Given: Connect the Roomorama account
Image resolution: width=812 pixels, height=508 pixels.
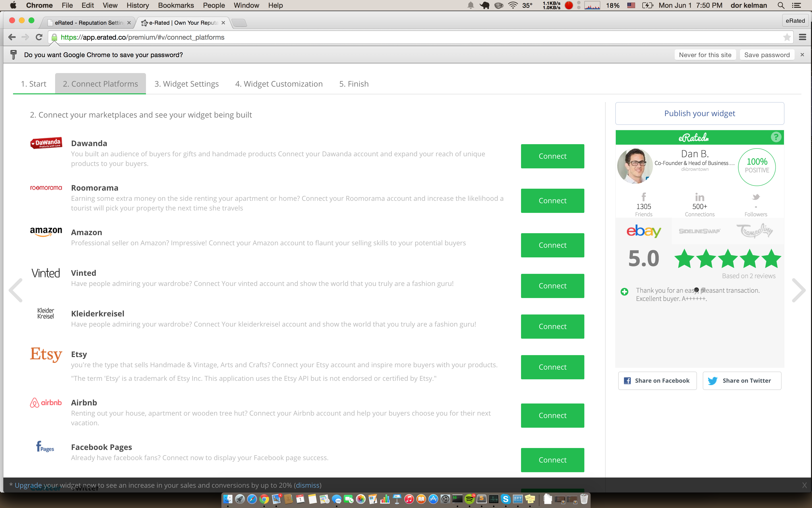Looking at the screenshot, I should [552, 201].
